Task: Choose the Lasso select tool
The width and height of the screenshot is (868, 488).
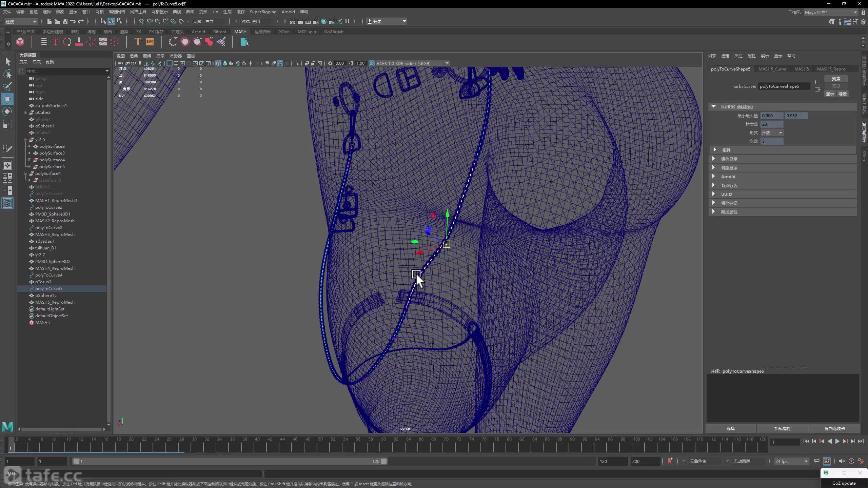Action: pyautogui.click(x=7, y=74)
